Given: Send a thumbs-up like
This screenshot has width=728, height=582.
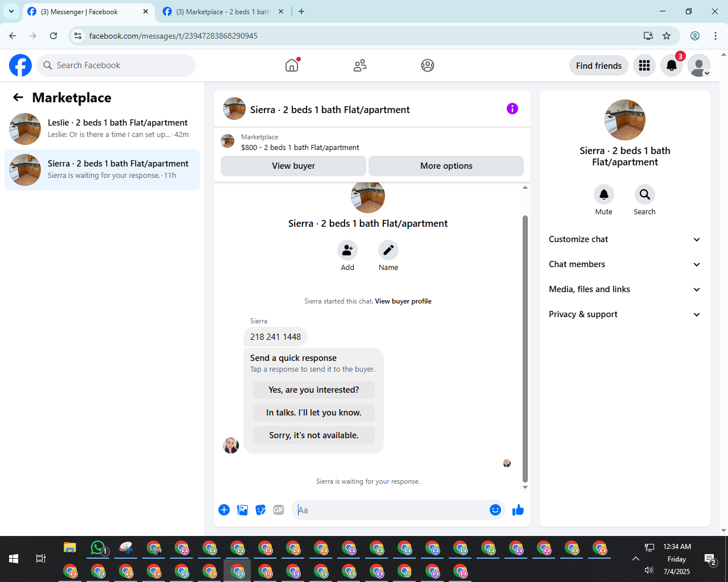Looking at the screenshot, I should point(518,510).
